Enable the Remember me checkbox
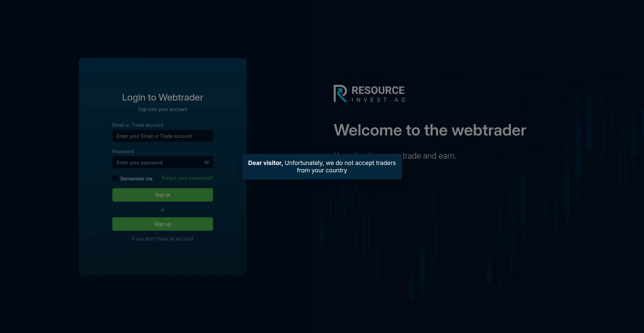 [115, 179]
